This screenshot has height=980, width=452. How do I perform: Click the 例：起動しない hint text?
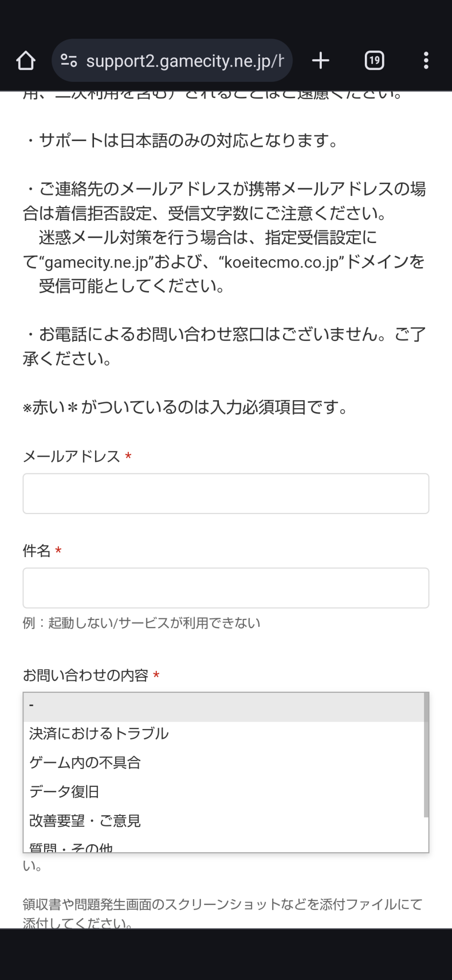(142, 623)
